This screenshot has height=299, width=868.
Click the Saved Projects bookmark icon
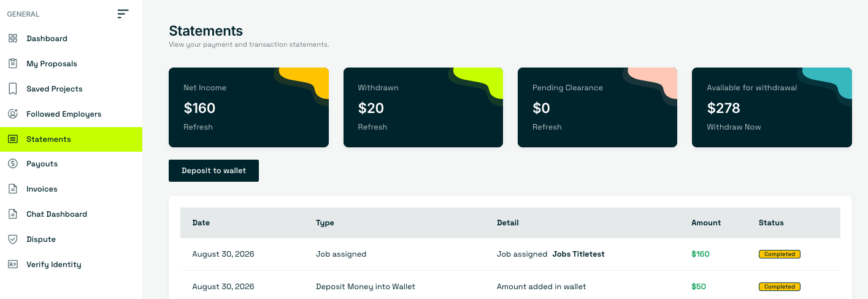click(x=12, y=89)
